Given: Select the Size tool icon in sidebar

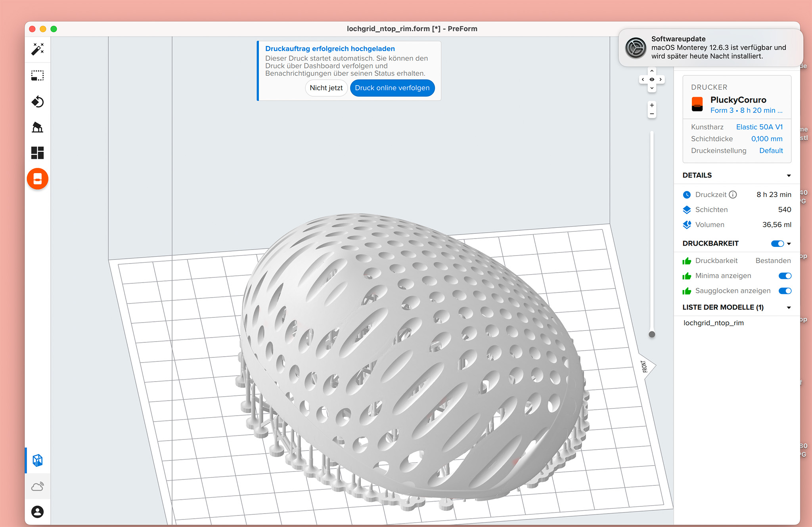Looking at the screenshot, I should pyautogui.click(x=38, y=75).
